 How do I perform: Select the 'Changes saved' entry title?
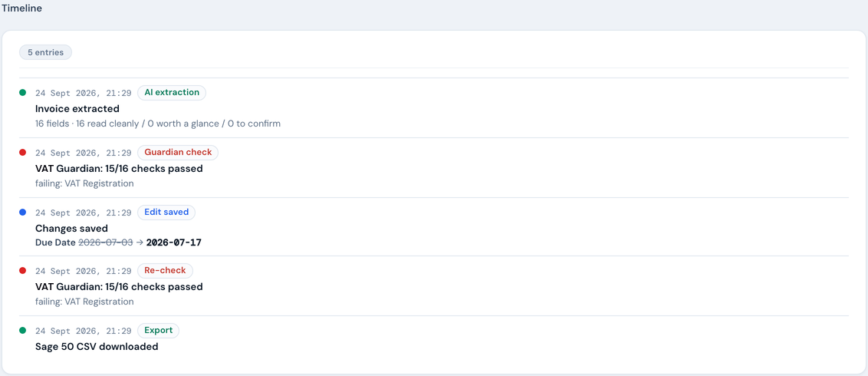click(x=71, y=228)
